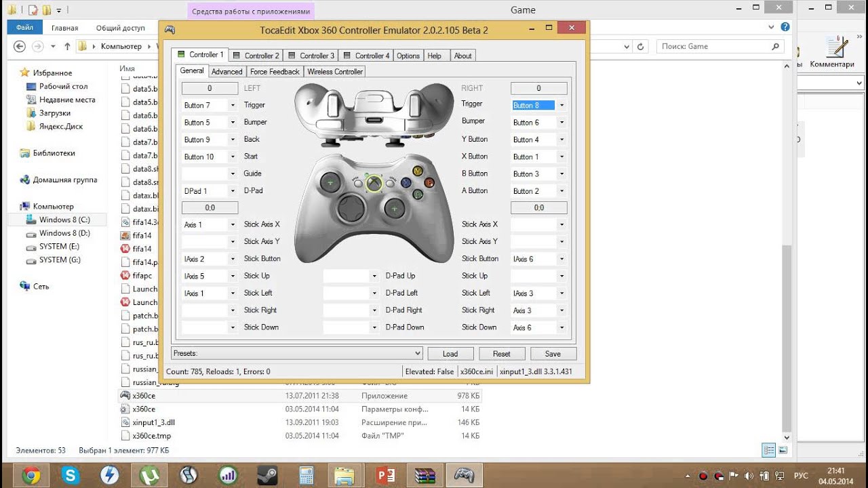Viewport: 868px width, 488px height.
Task: Expand the left Stick Axis X dropdown
Action: click(x=233, y=224)
